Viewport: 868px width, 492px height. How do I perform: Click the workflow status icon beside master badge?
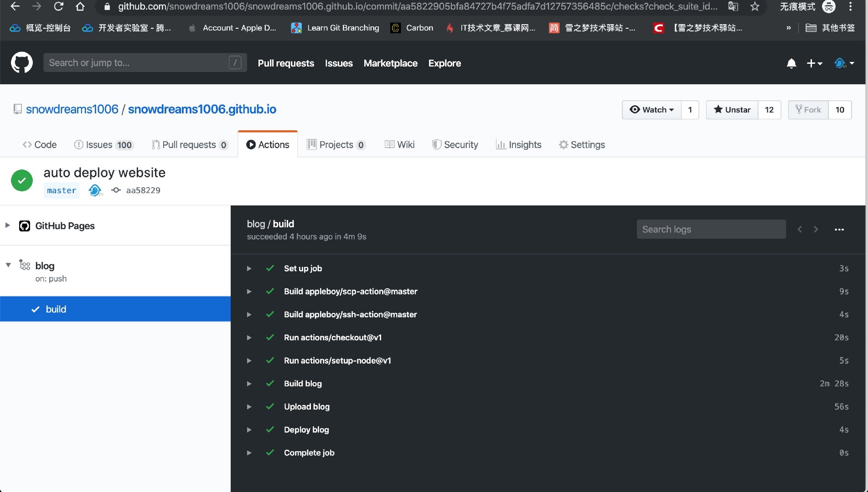point(95,190)
